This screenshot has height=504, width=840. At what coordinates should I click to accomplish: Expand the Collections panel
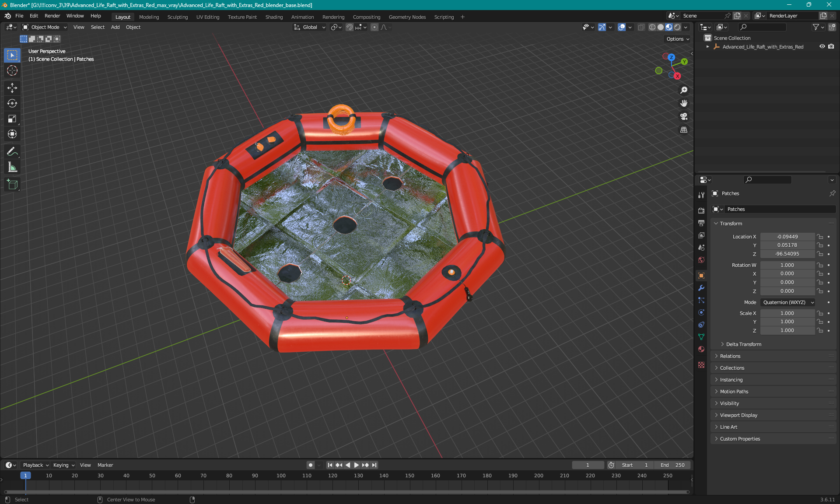pos(732,368)
